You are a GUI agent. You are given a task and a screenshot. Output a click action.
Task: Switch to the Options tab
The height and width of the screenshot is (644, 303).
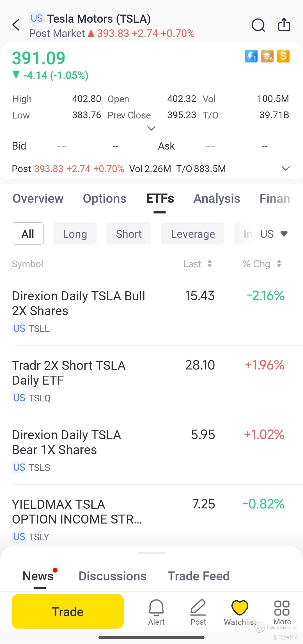[x=104, y=199]
